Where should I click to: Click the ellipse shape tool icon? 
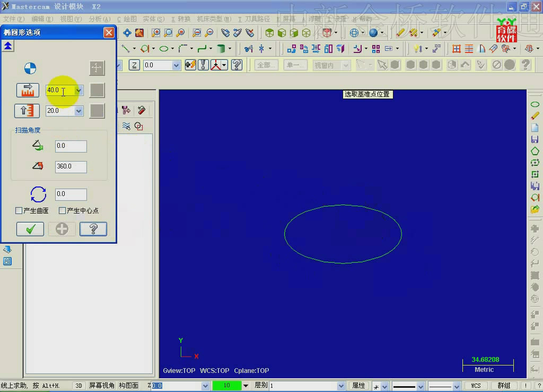[x=164, y=49]
